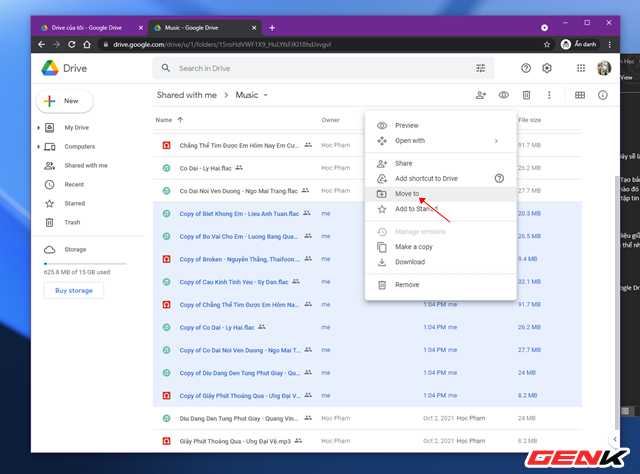Choose Download in context menu
The width and height of the screenshot is (640, 474).
point(441,262)
